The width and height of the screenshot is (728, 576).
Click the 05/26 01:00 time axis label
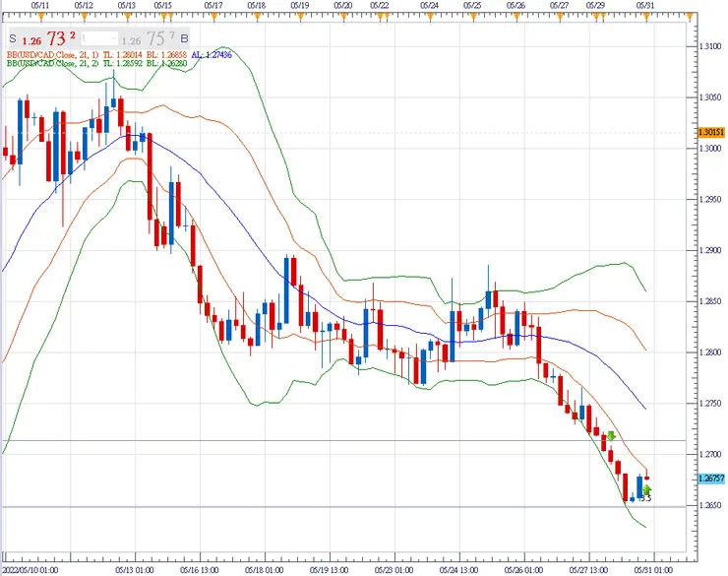click(523, 569)
